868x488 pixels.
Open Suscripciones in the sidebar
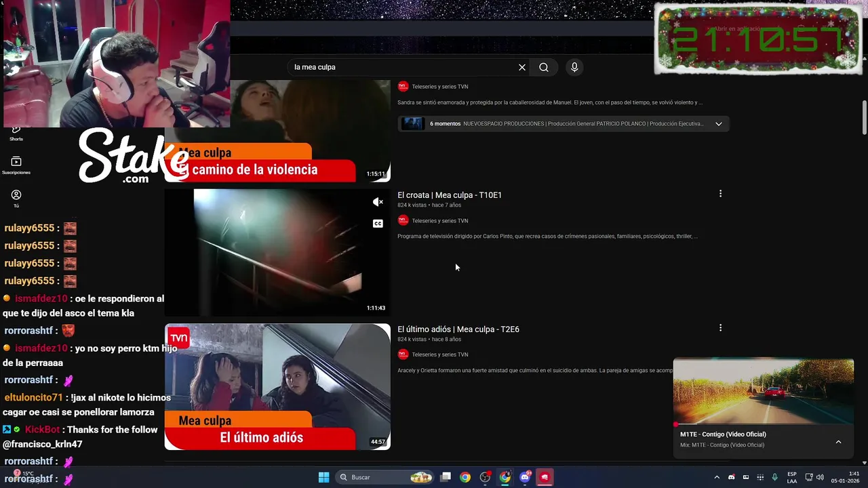tap(16, 165)
